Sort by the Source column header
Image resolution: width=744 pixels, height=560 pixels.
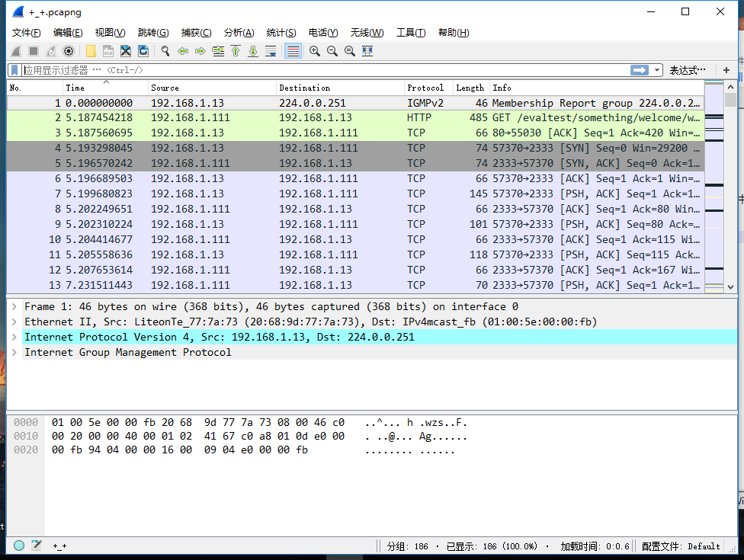(x=212, y=88)
